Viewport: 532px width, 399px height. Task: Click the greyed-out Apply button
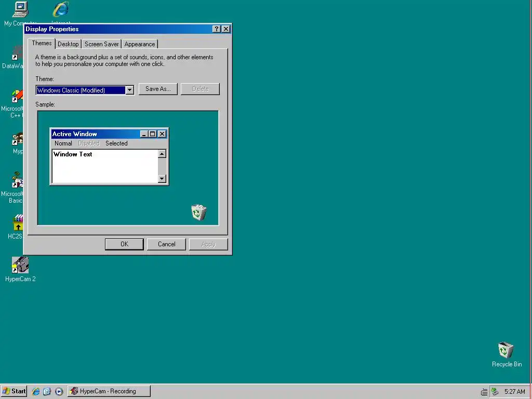(x=208, y=244)
